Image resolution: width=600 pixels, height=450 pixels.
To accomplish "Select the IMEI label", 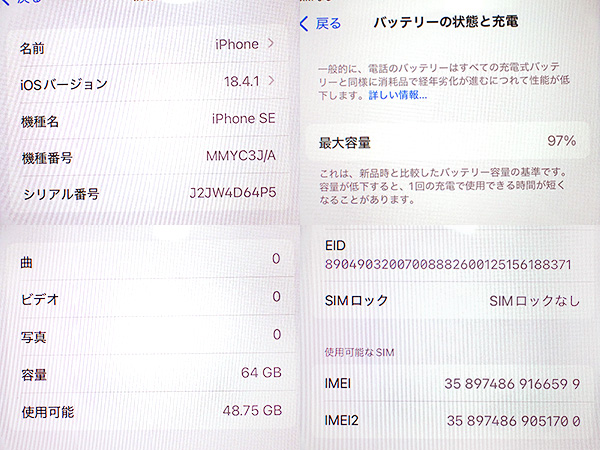I will click(x=338, y=383).
